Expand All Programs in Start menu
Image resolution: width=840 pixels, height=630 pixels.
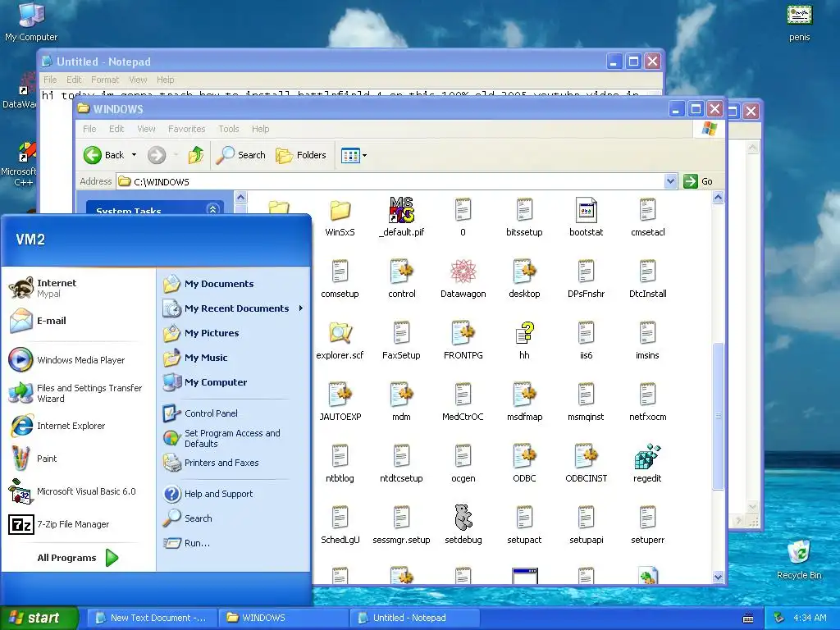click(78, 558)
